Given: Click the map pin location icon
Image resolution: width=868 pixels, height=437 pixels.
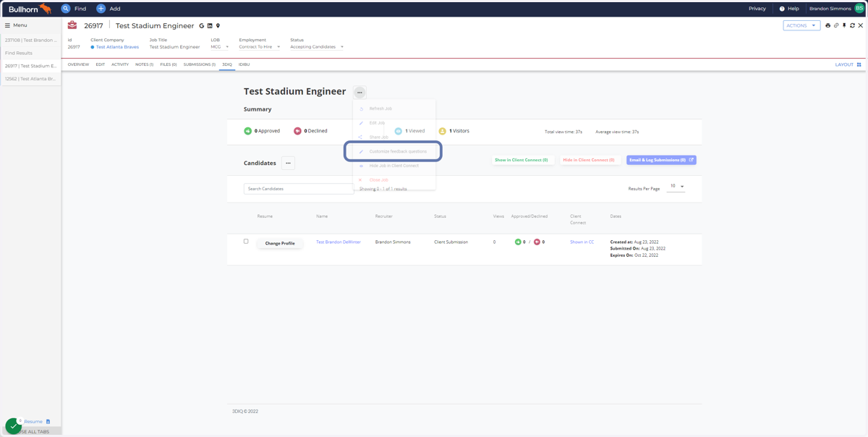Looking at the screenshot, I should click(218, 26).
